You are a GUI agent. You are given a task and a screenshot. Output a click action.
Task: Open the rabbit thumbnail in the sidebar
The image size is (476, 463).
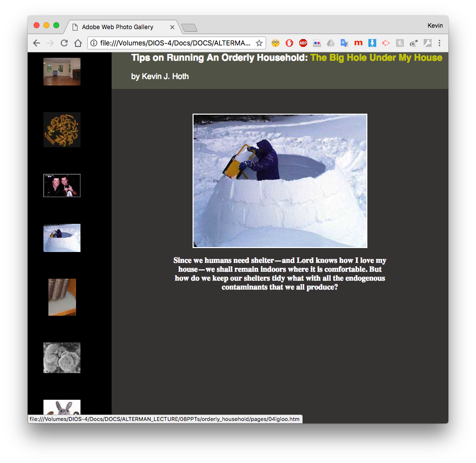tap(62, 407)
